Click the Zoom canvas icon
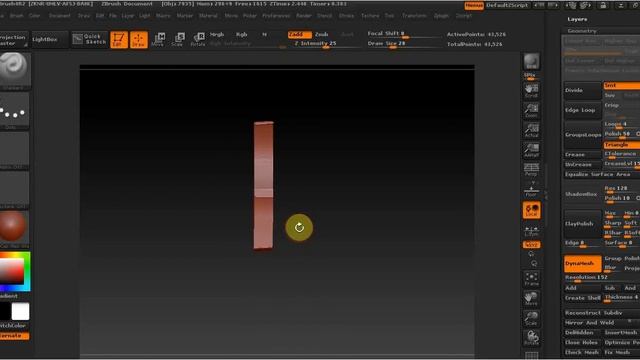Image resolution: width=640 pixels, height=360 pixels. click(531, 110)
